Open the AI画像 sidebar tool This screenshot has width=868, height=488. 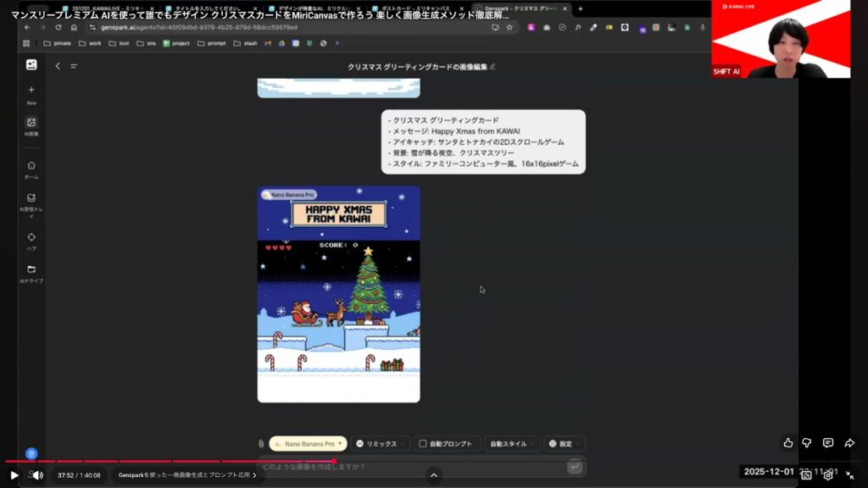tap(31, 123)
